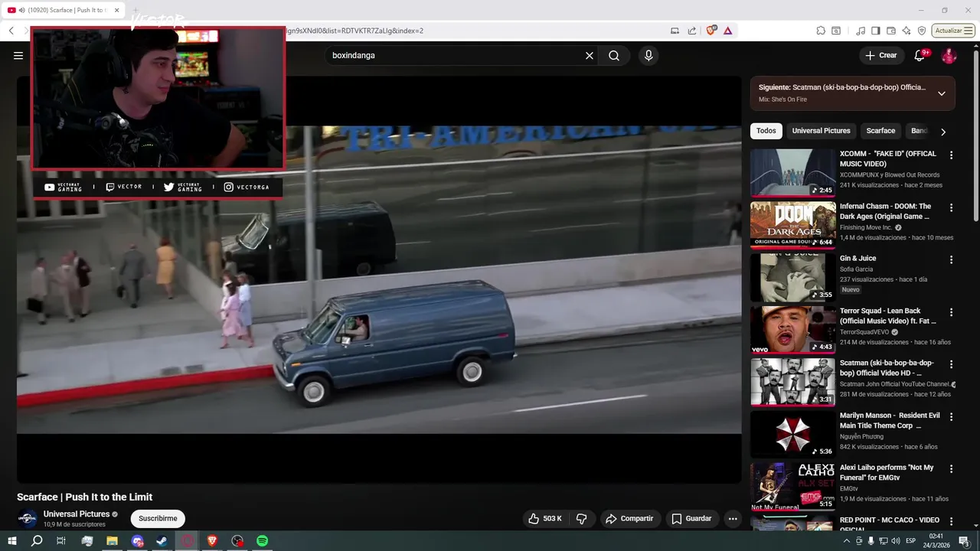Image resolution: width=980 pixels, height=551 pixels.
Task: Open options menu for Terror Squad Lean Back
Action: pyautogui.click(x=952, y=312)
